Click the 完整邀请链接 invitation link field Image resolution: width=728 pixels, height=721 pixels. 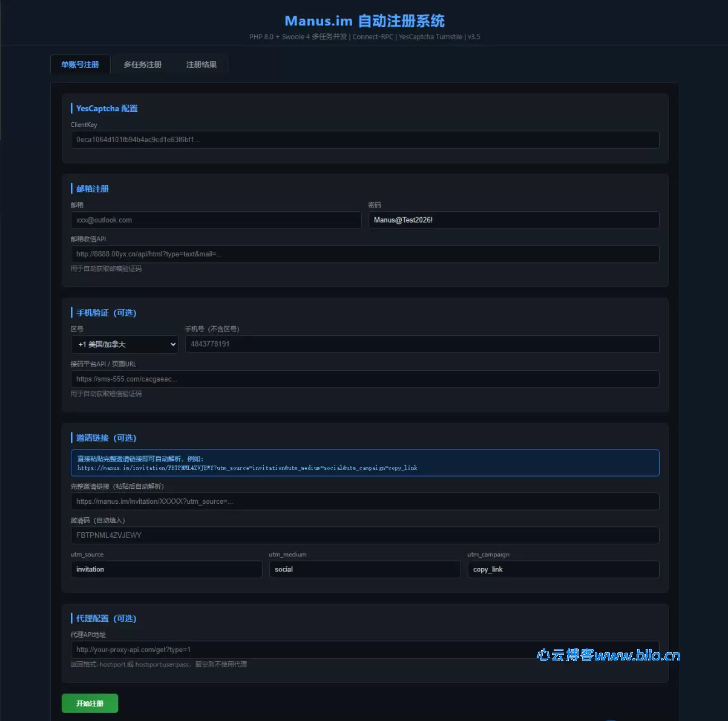coord(364,501)
